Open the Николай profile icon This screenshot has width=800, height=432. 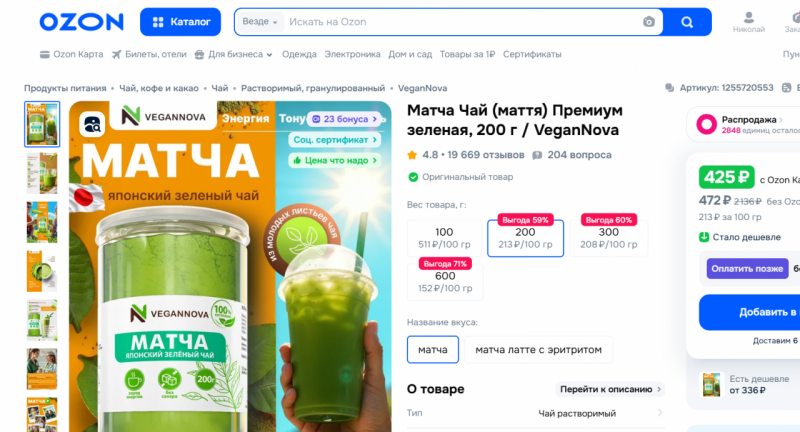pos(748,18)
